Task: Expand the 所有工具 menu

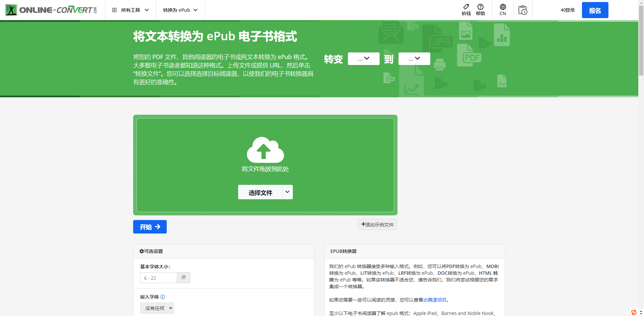Action: (130, 10)
